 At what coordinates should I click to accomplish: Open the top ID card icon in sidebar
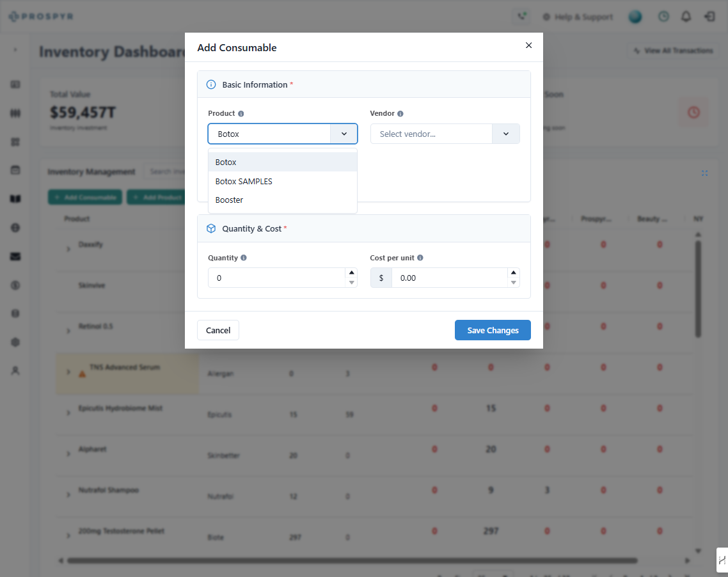pos(15,84)
